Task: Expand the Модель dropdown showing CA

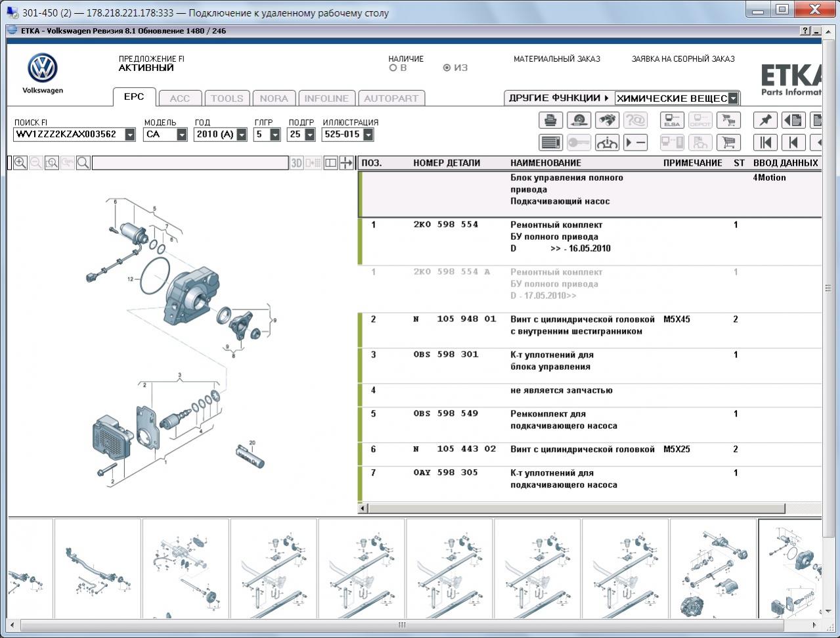Action: 182,135
